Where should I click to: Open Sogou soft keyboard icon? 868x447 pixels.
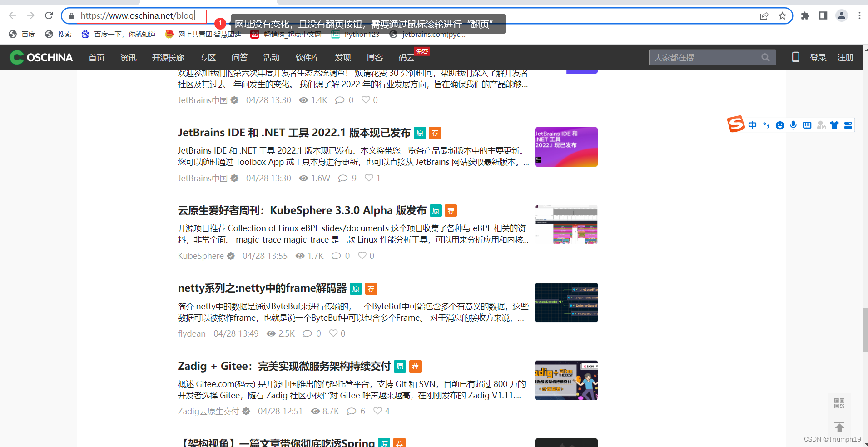click(x=807, y=125)
